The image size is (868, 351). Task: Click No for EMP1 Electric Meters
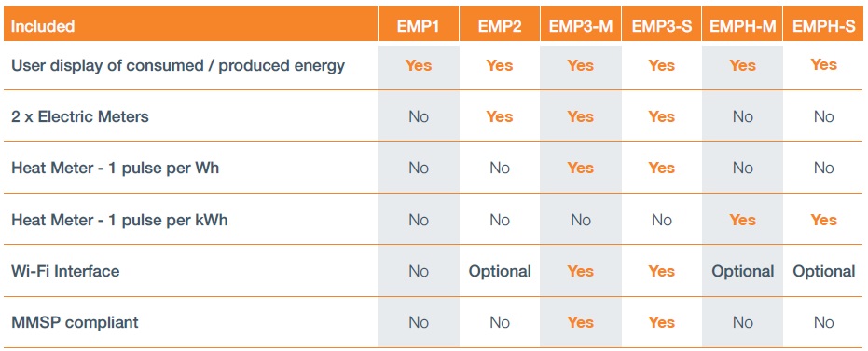[x=419, y=117]
